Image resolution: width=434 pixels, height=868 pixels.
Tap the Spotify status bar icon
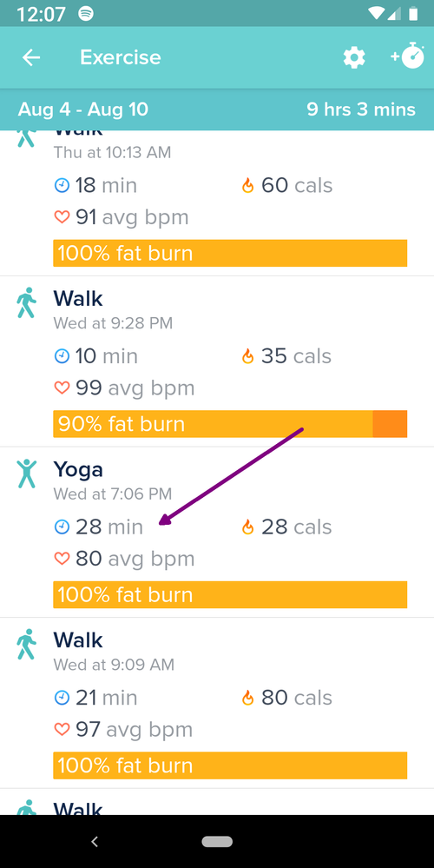coord(86,14)
